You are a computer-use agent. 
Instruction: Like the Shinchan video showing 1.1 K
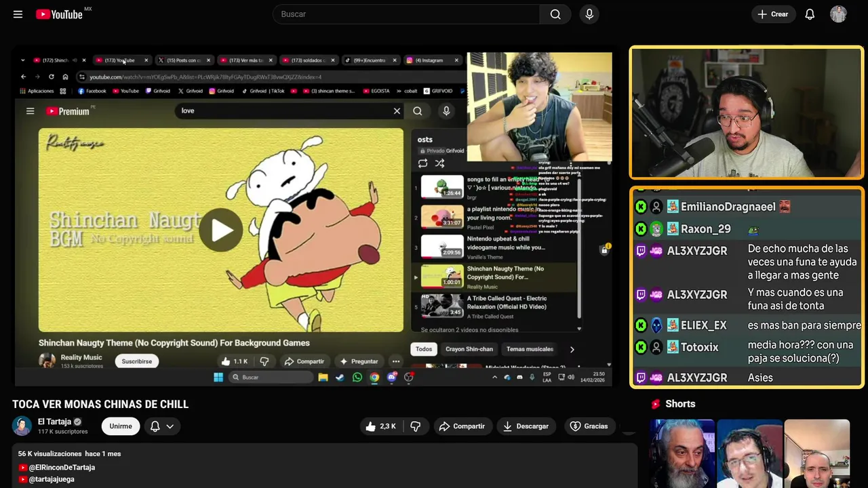235,361
